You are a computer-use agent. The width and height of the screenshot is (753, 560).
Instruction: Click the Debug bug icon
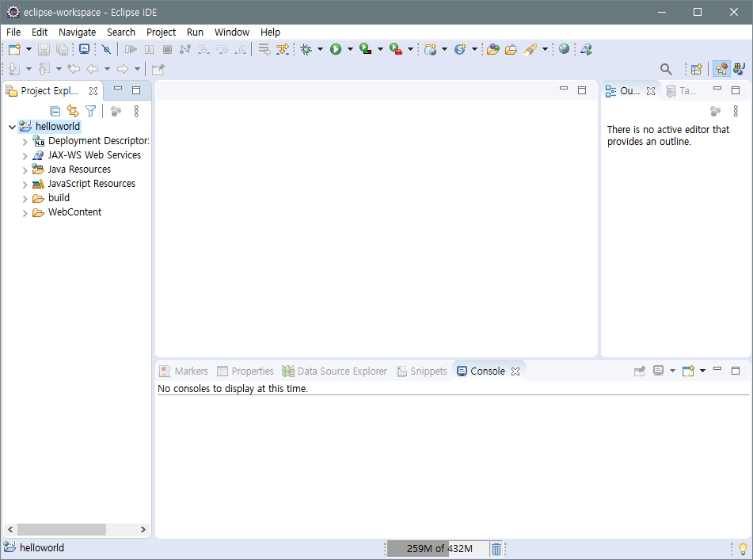click(306, 49)
